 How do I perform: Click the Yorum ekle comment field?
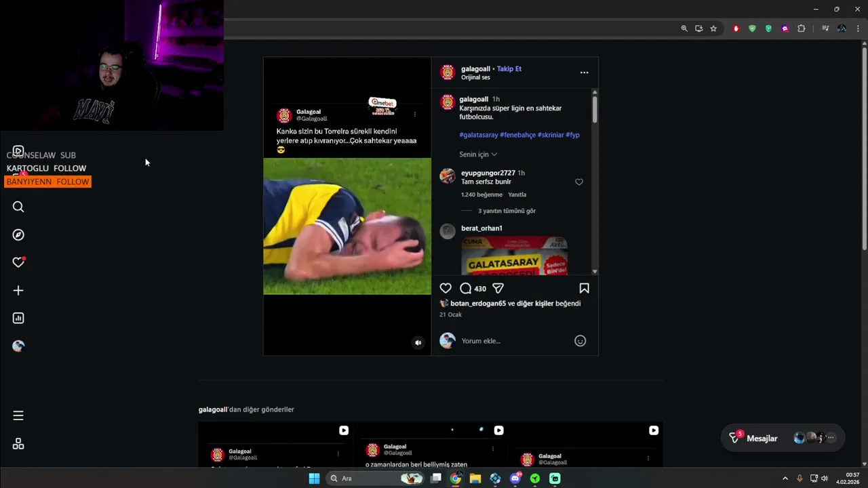[515, 341]
